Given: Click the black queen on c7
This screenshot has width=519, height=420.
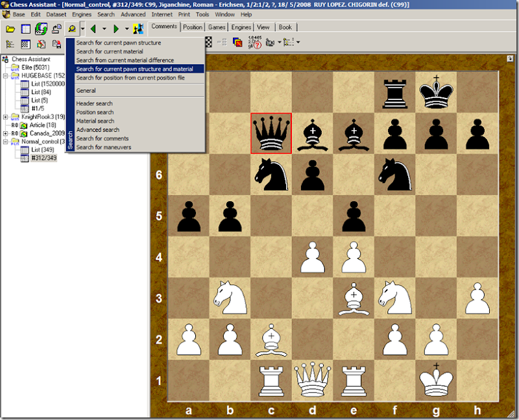Looking at the screenshot, I should [271, 133].
